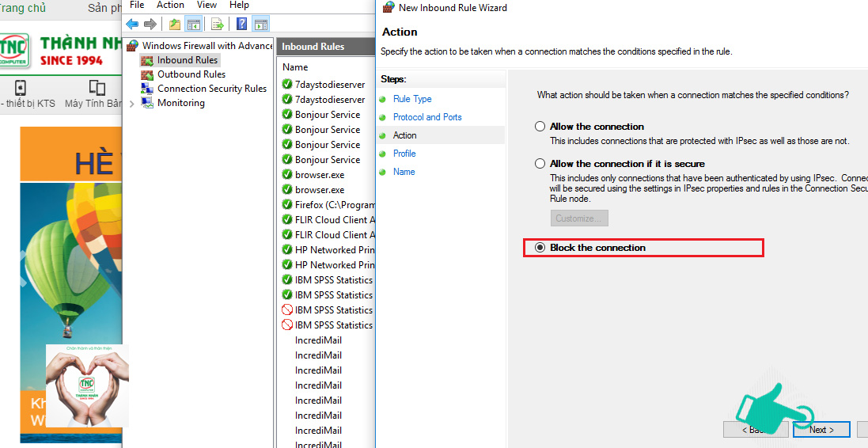Go to the Name wizard step
This screenshot has height=448, width=868.
click(x=404, y=172)
